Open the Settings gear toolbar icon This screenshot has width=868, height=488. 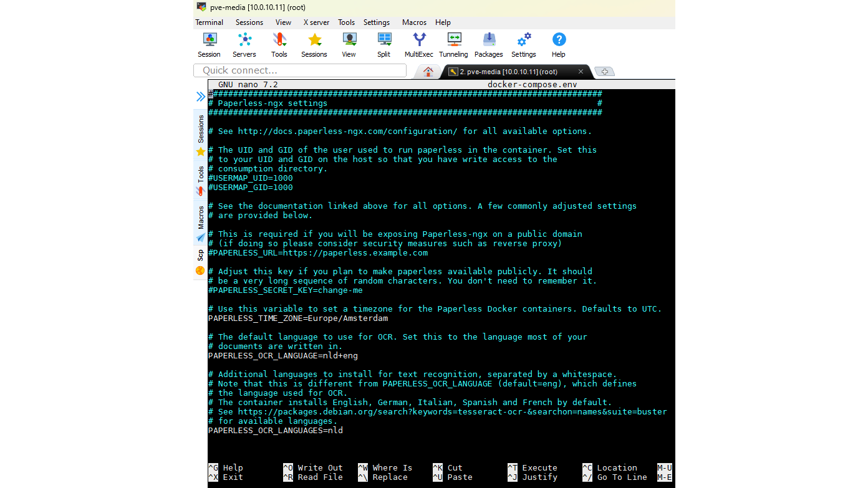click(524, 45)
